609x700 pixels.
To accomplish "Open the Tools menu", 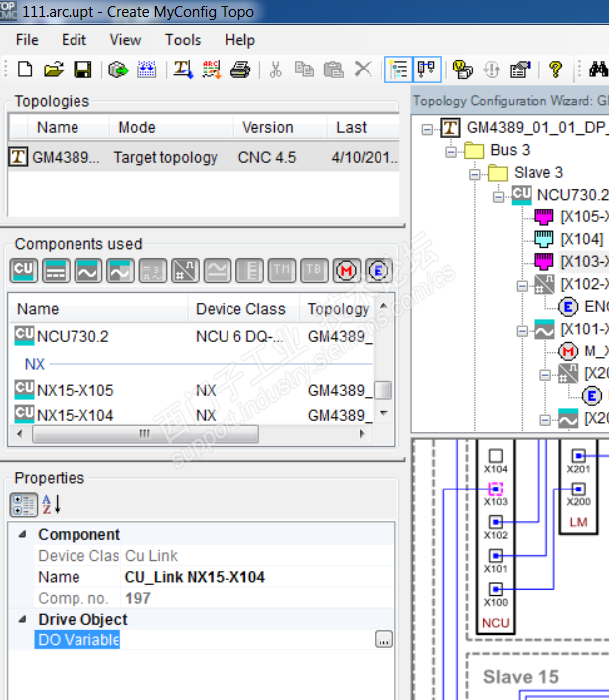I will 183,40.
